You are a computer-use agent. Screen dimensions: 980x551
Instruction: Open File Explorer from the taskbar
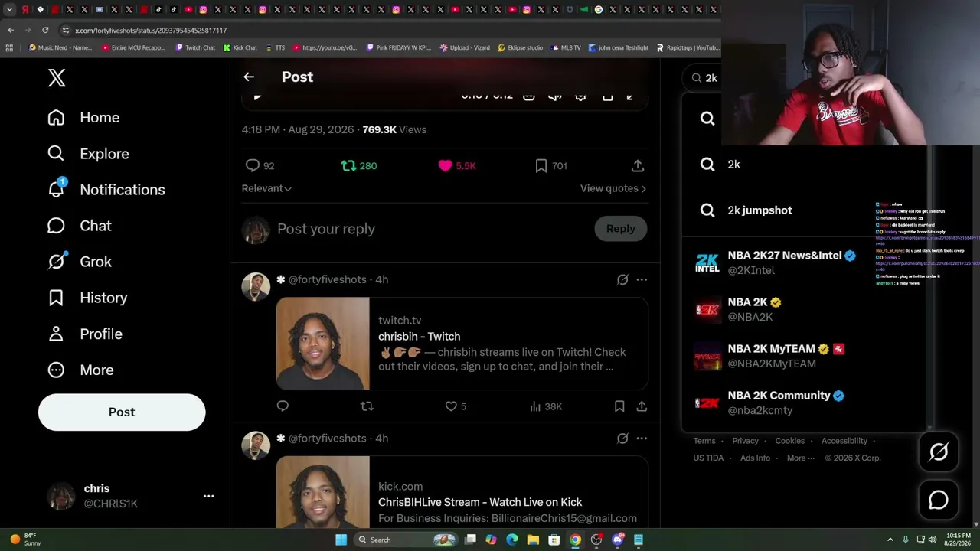[533, 540]
